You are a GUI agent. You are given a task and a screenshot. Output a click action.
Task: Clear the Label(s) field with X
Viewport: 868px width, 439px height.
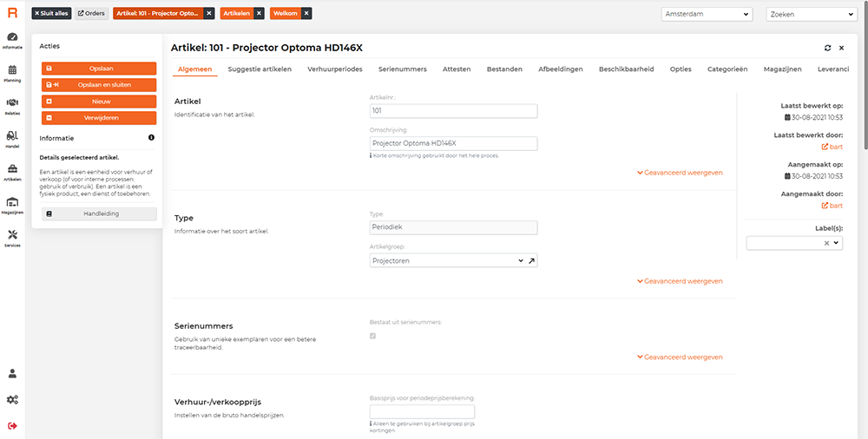click(826, 243)
